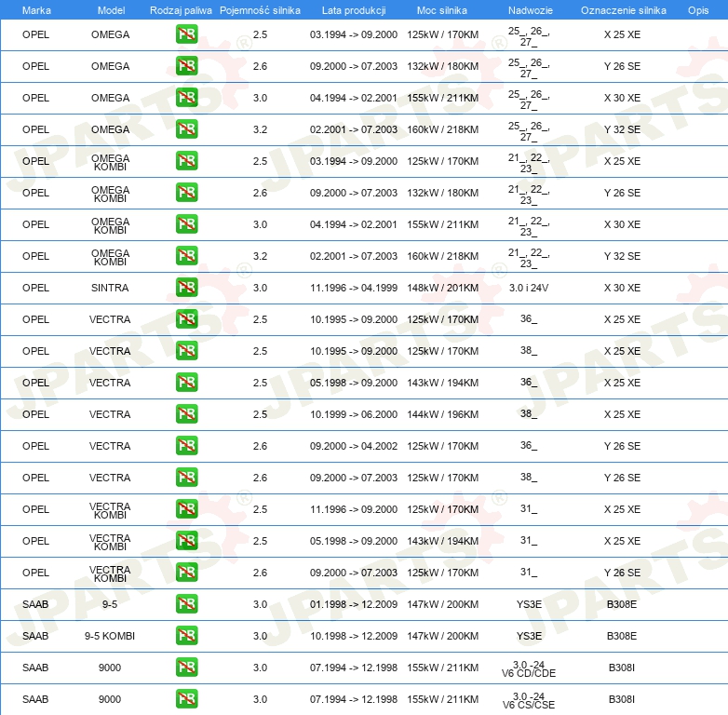728x715 pixels.
Task: Select the '3.0 -24 V6 CS/CSE' body cell
Action: pyautogui.click(x=529, y=701)
